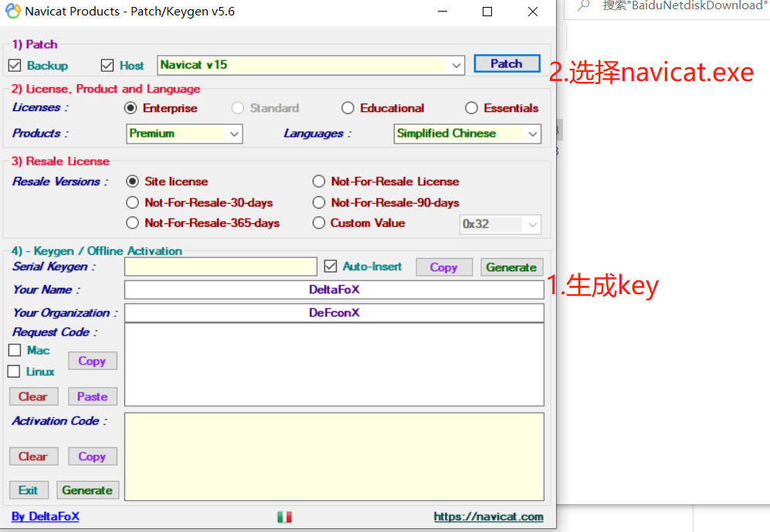Enable the Mac request code checkbox
Viewport: 770px width, 532px height.
15,350
